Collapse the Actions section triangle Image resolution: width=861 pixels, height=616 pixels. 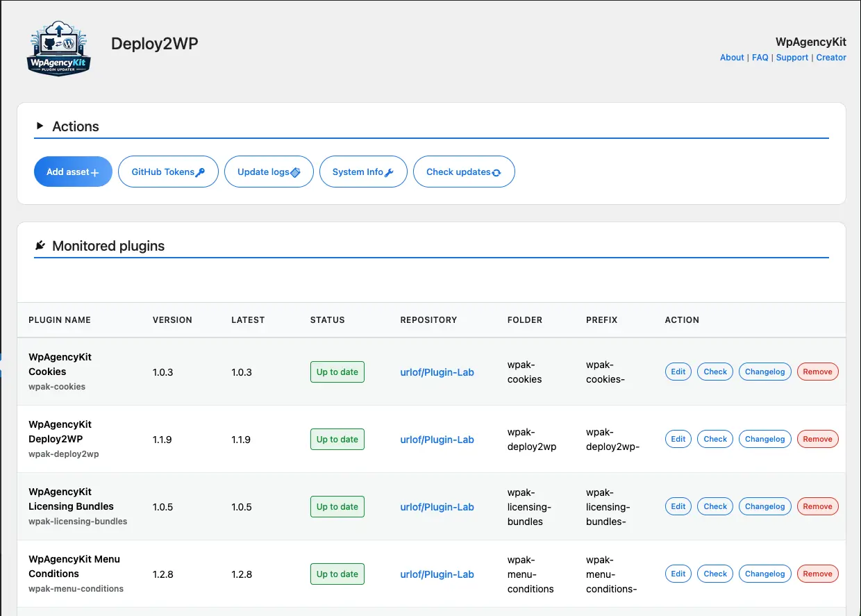tap(40, 126)
